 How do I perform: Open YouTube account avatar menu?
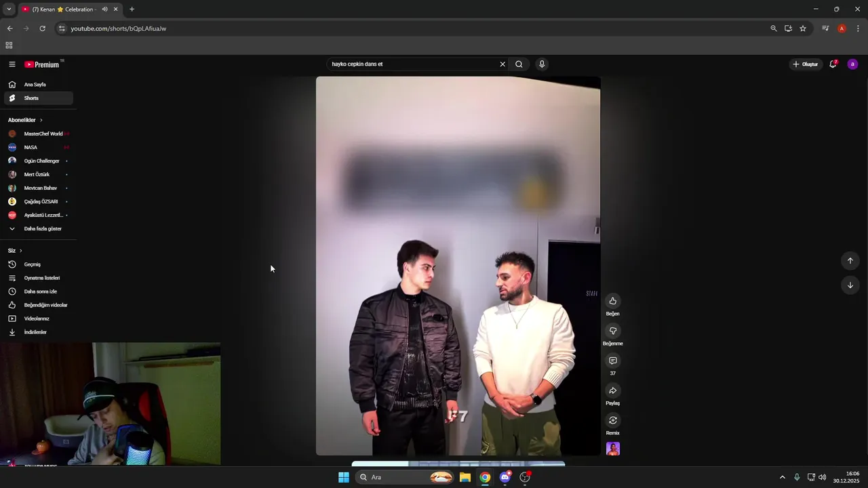852,64
